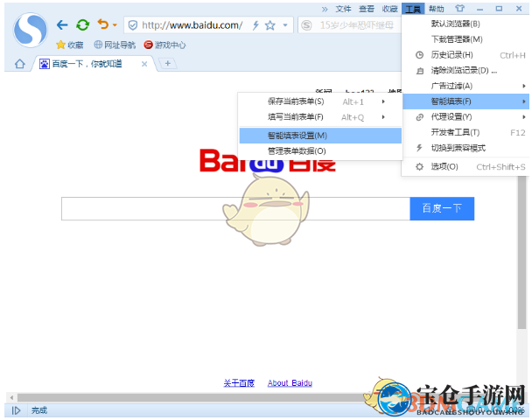Screen dimensions: 532x420
Task: Select 切换到兼容模式
Action: pyautogui.click(x=465, y=148)
